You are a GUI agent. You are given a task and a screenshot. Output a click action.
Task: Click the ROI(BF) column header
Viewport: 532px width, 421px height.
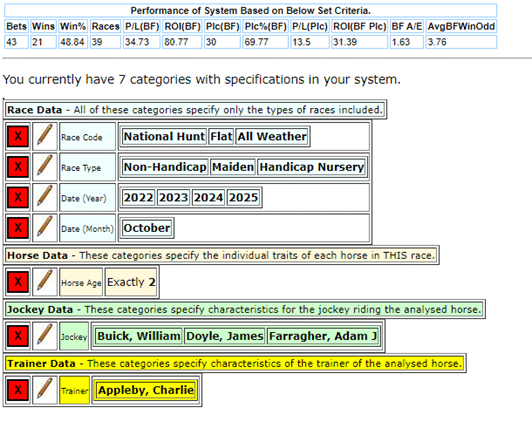(x=182, y=26)
